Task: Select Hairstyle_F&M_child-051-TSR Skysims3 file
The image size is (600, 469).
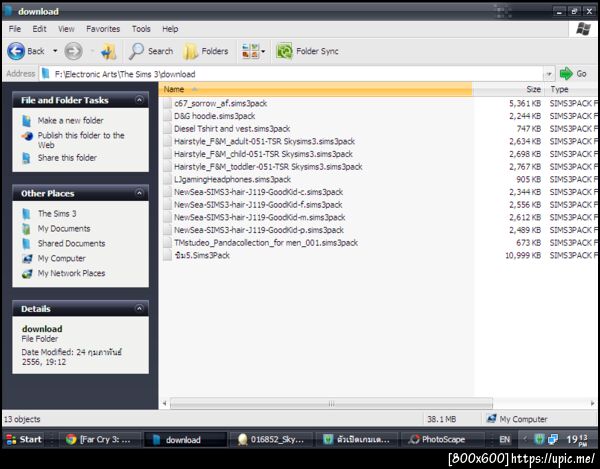Action: pyautogui.click(x=263, y=154)
